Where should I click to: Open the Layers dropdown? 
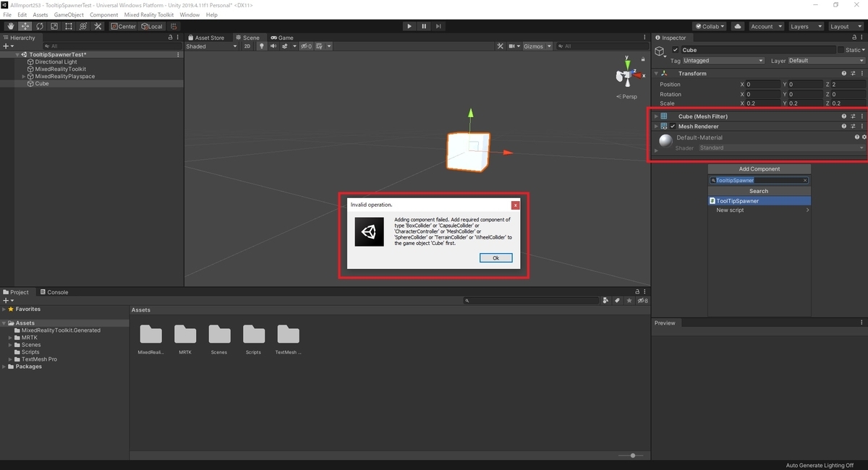(x=805, y=26)
